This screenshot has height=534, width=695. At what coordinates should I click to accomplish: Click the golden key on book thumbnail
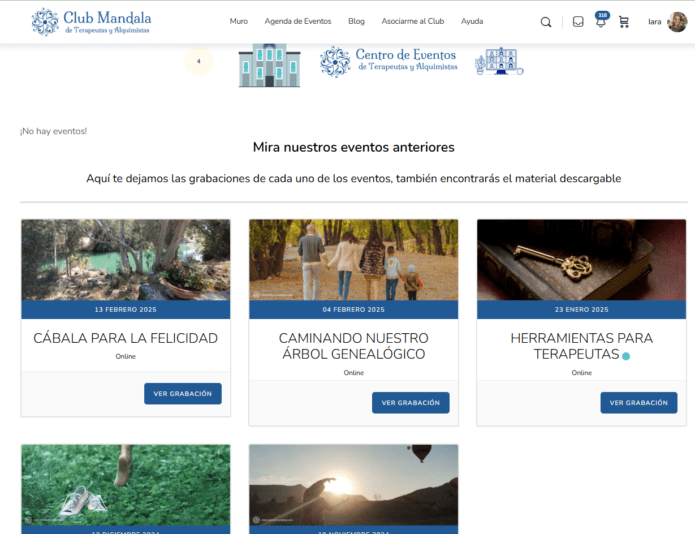click(582, 260)
